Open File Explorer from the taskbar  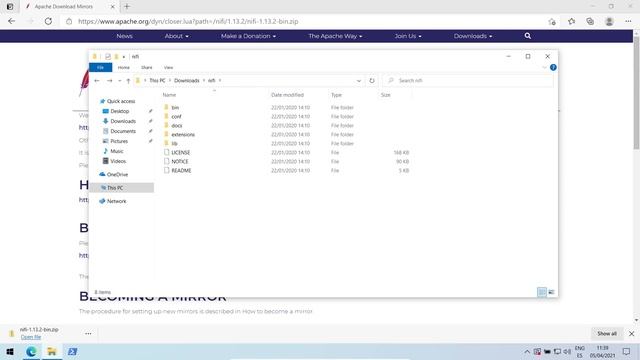point(52,351)
